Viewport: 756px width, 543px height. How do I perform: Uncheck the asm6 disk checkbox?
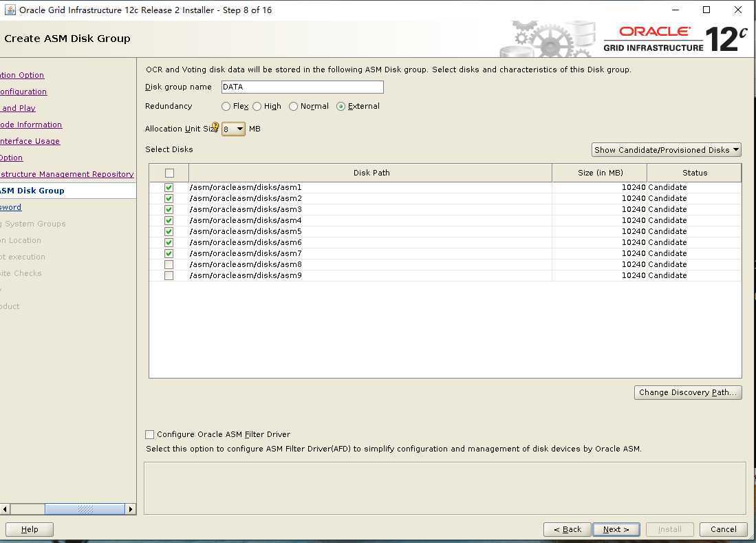169,242
